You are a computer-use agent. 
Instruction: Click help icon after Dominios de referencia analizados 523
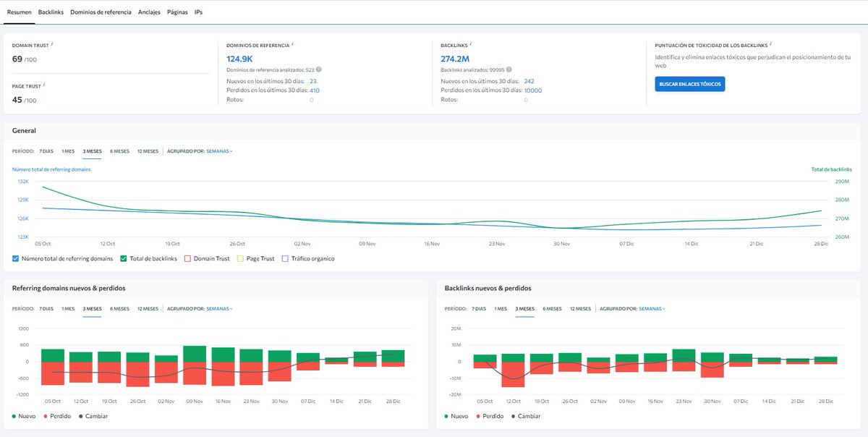pos(318,69)
